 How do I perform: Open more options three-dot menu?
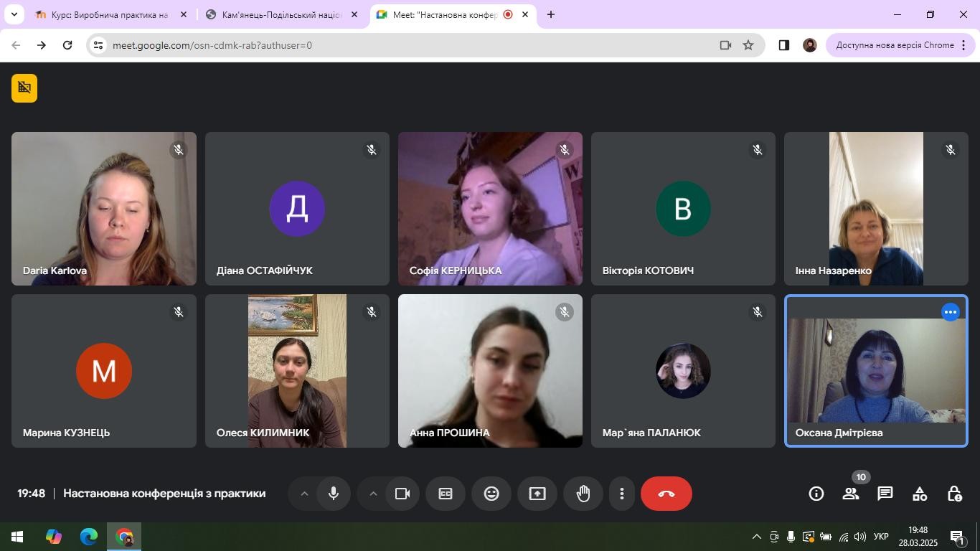(622, 494)
